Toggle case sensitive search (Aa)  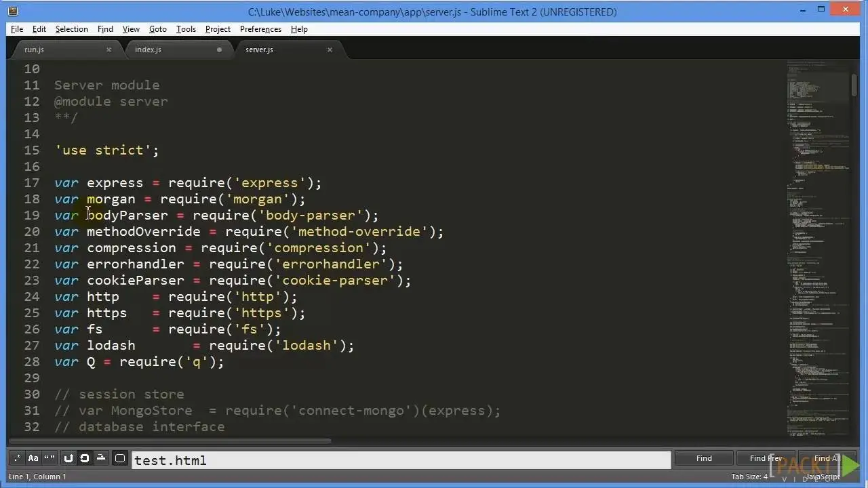coord(33,458)
